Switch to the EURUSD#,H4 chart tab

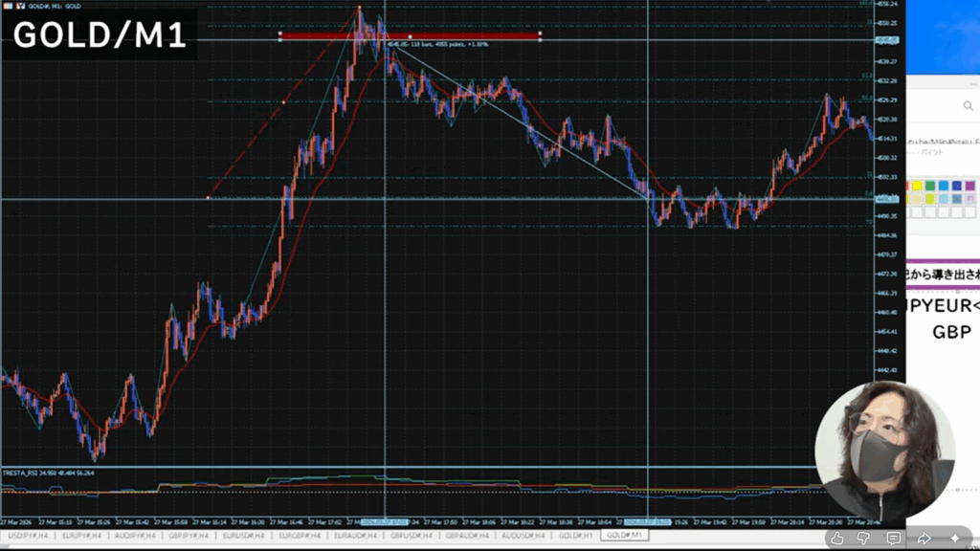(x=246, y=537)
